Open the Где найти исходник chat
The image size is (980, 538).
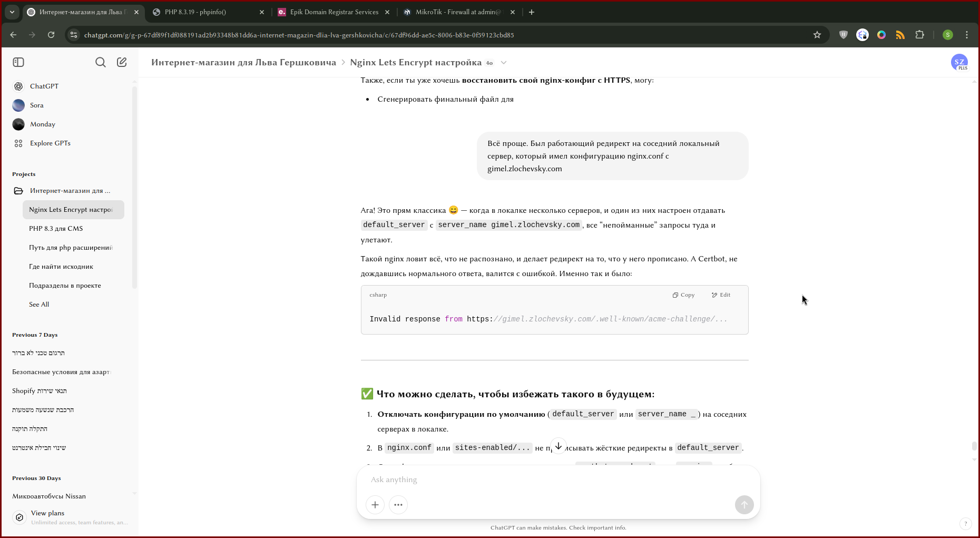tap(73, 267)
